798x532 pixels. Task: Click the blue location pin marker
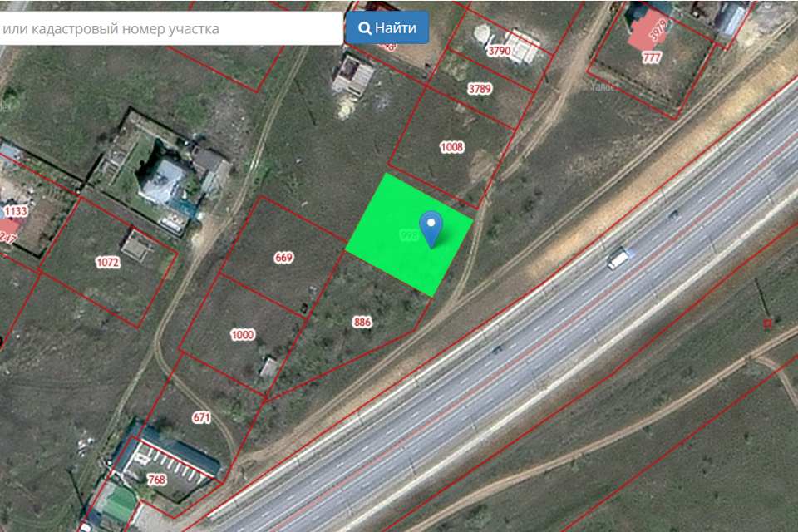point(431,227)
